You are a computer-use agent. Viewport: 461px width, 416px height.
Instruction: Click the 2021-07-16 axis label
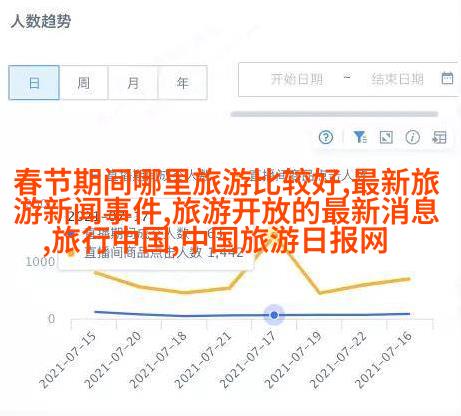[x=384, y=360]
